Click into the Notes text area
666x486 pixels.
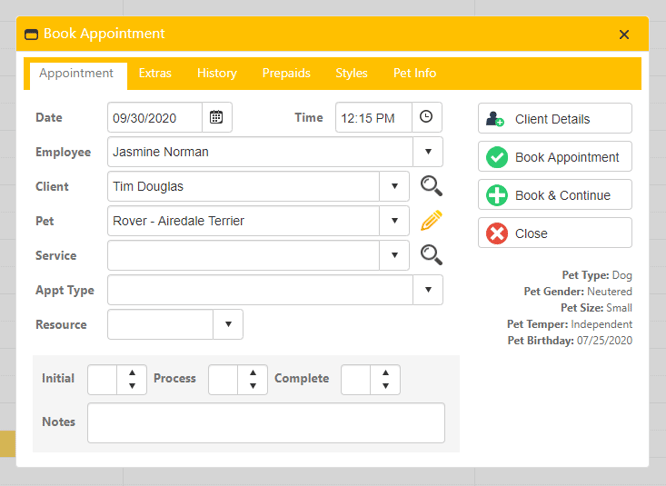pyautogui.click(x=266, y=423)
